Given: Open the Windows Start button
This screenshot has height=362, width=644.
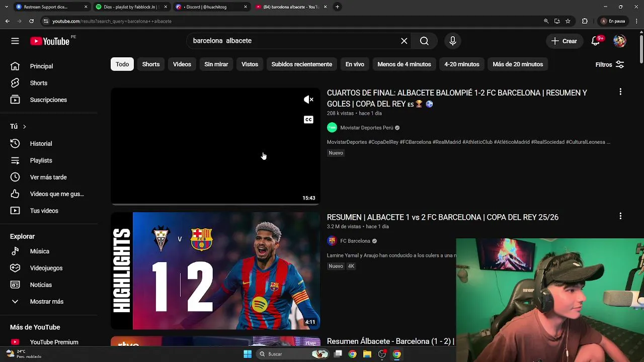Looking at the screenshot, I should (x=248, y=354).
